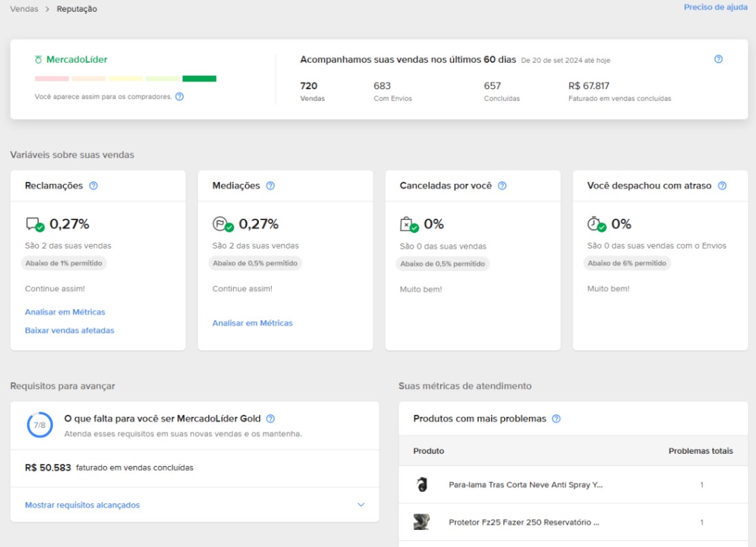This screenshot has height=547, width=756.
Task: Go to Vendas in breadcrumb
Action: pos(24,9)
